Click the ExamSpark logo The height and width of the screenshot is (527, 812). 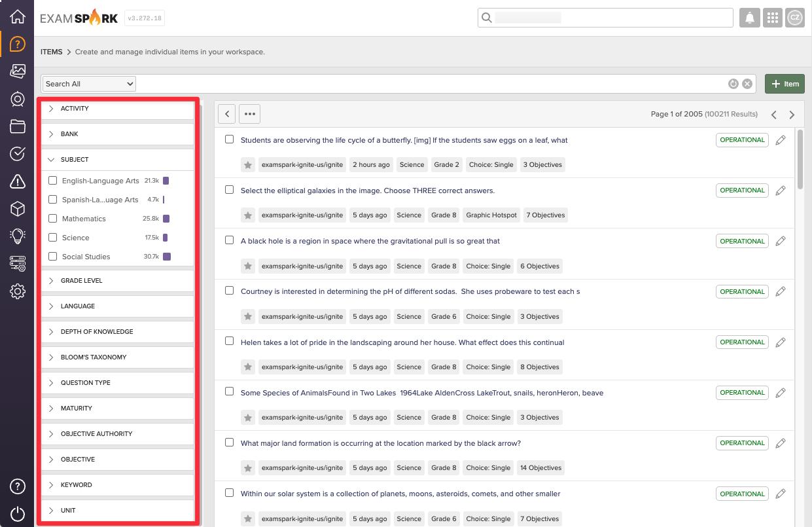[x=79, y=18]
